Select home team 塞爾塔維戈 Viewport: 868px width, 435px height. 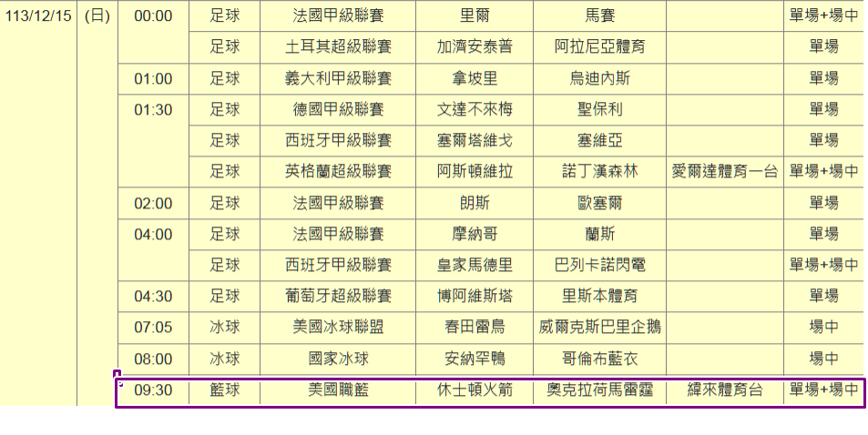(x=475, y=140)
